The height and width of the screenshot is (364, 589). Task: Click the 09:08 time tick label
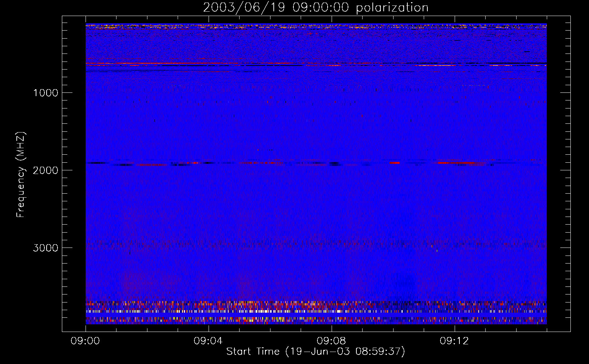[331, 341]
